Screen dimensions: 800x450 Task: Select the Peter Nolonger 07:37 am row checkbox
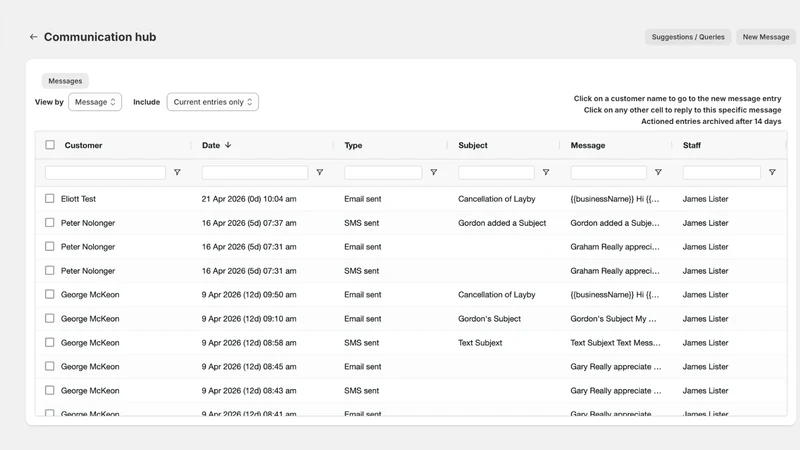click(x=49, y=222)
